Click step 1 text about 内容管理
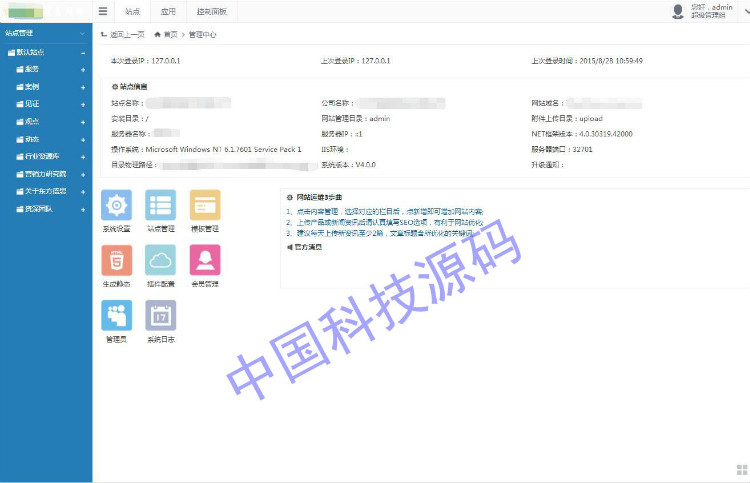 coord(385,211)
